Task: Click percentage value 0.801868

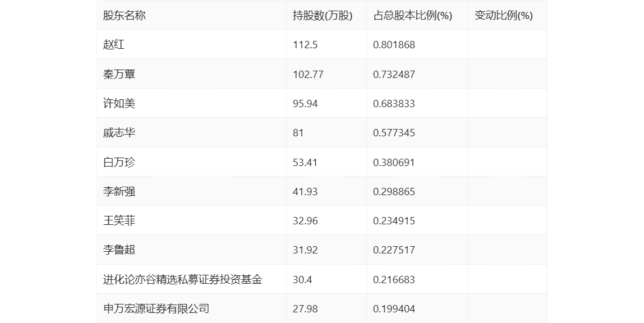Action: point(394,45)
